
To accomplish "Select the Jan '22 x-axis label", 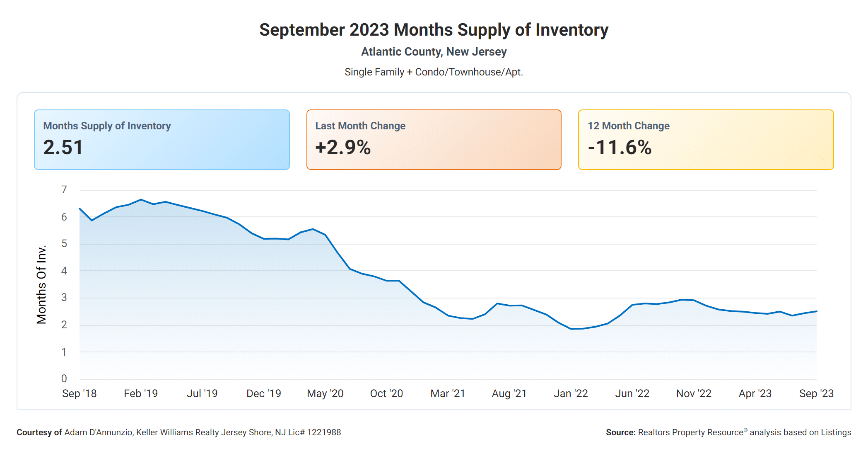I will (571, 393).
